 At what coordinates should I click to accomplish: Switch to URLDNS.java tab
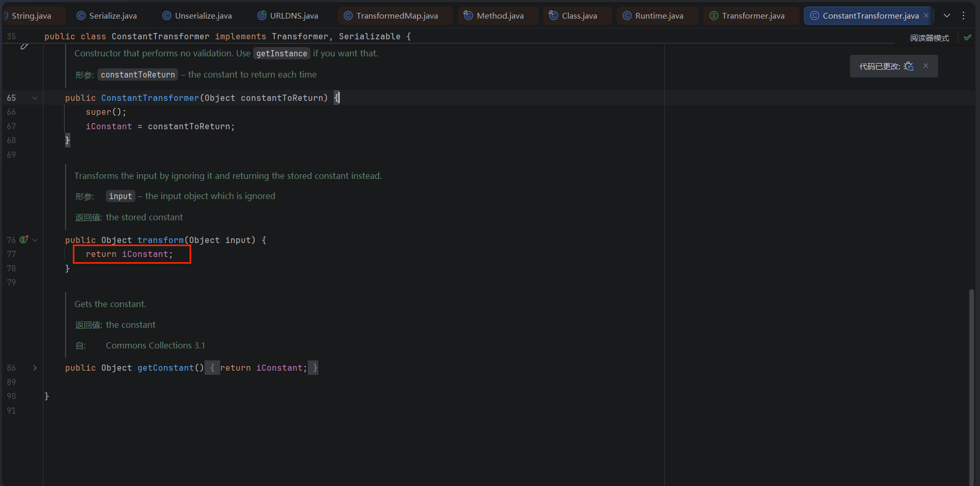[288, 16]
